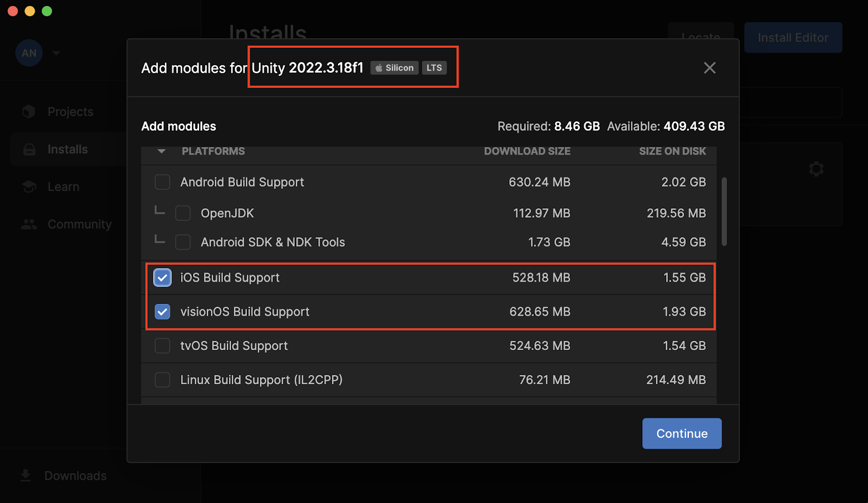The image size is (868, 503).
Task: Go to the Community section
Action: coord(79,224)
